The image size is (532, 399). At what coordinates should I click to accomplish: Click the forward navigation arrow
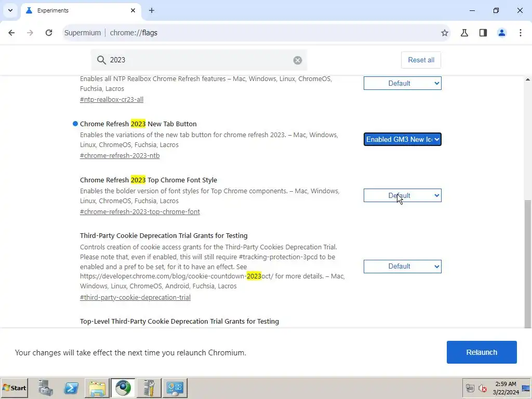click(x=30, y=33)
